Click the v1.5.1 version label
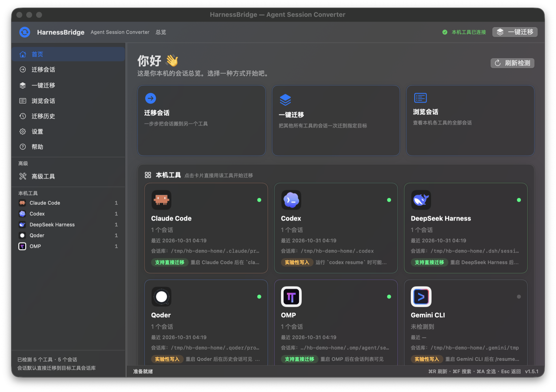 (532, 371)
